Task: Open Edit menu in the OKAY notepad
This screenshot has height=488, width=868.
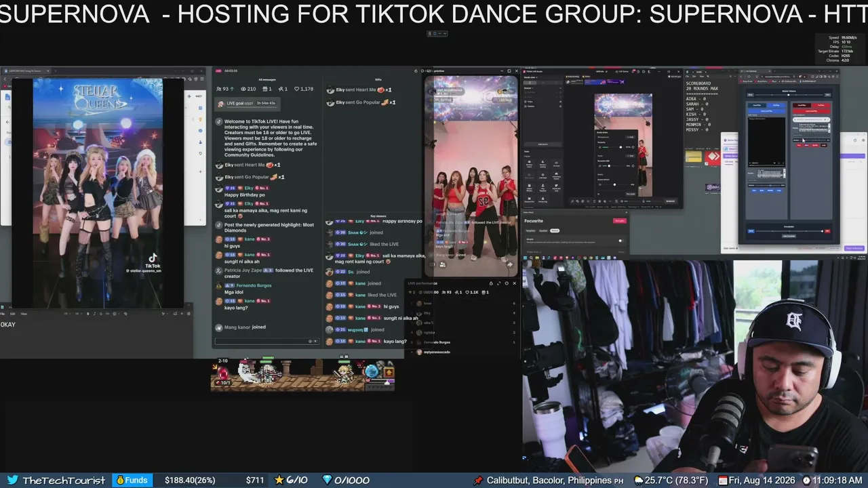Action: pos(13,314)
